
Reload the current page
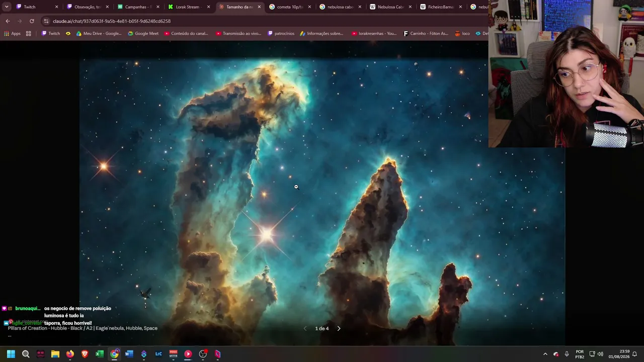coord(32,21)
